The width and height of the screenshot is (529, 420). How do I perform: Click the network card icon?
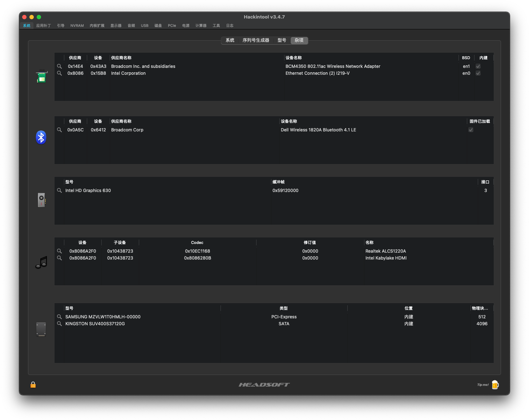[41, 76]
